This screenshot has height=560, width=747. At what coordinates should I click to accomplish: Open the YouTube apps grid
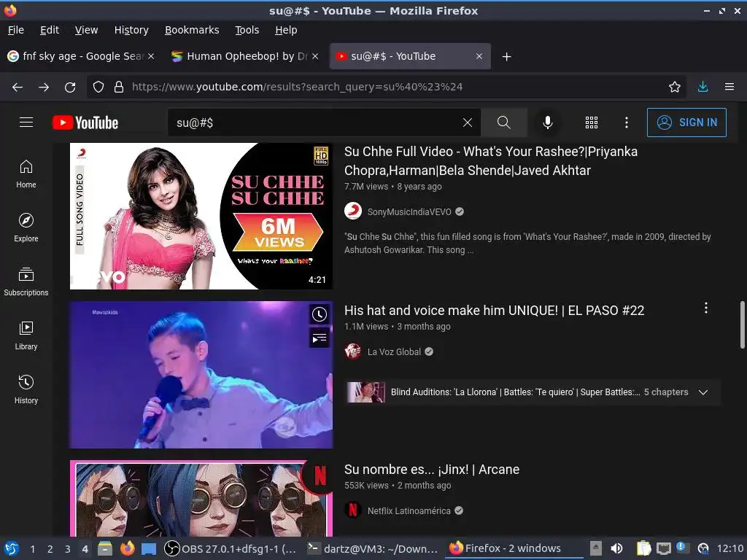pyautogui.click(x=591, y=122)
